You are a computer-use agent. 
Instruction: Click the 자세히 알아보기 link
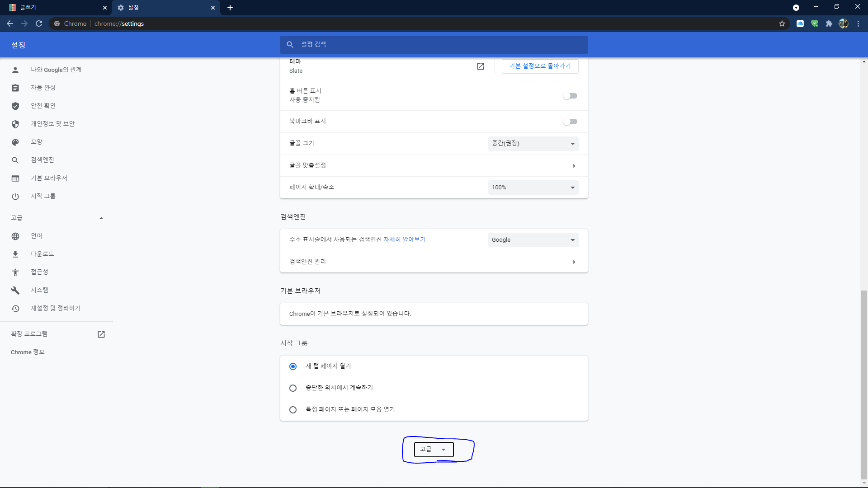click(x=404, y=239)
